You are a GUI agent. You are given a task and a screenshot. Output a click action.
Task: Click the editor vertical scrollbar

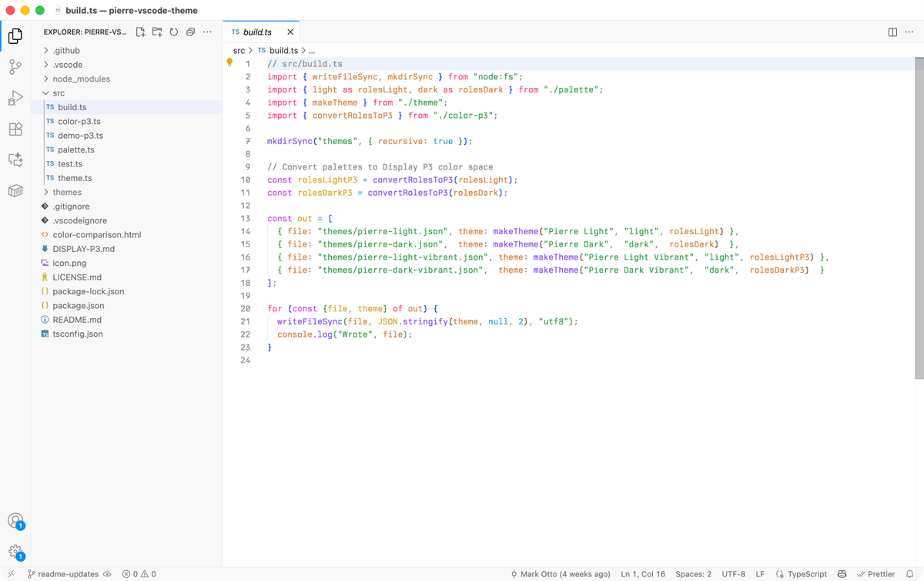coord(919,220)
